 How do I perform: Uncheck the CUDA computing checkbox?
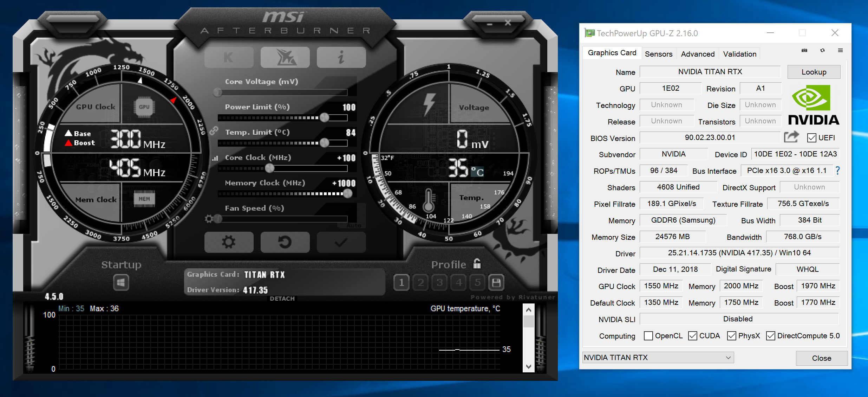pyautogui.click(x=692, y=336)
